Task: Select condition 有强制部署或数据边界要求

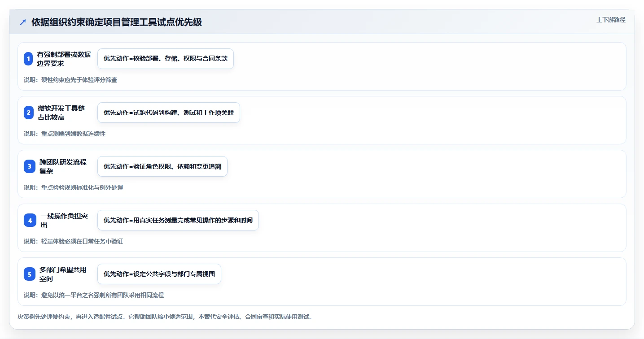Action: pyautogui.click(x=64, y=59)
